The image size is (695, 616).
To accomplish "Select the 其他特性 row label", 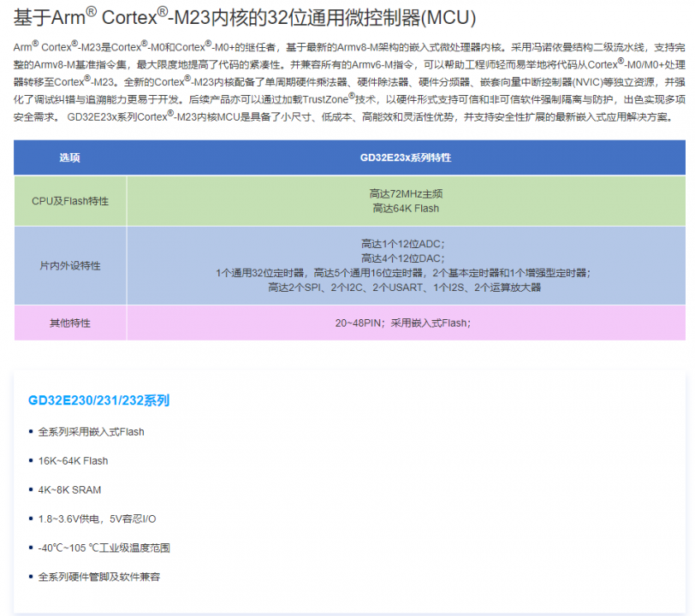I will pyautogui.click(x=68, y=323).
